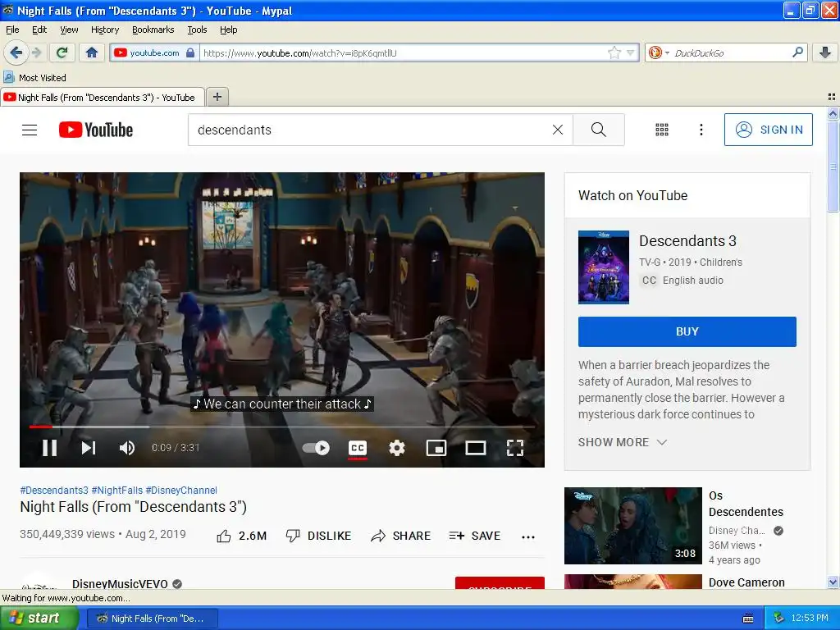Image resolution: width=840 pixels, height=630 pixels.
Task: Click the search bar magnifier
Action: pyautogui.click(x=797, y=52)
